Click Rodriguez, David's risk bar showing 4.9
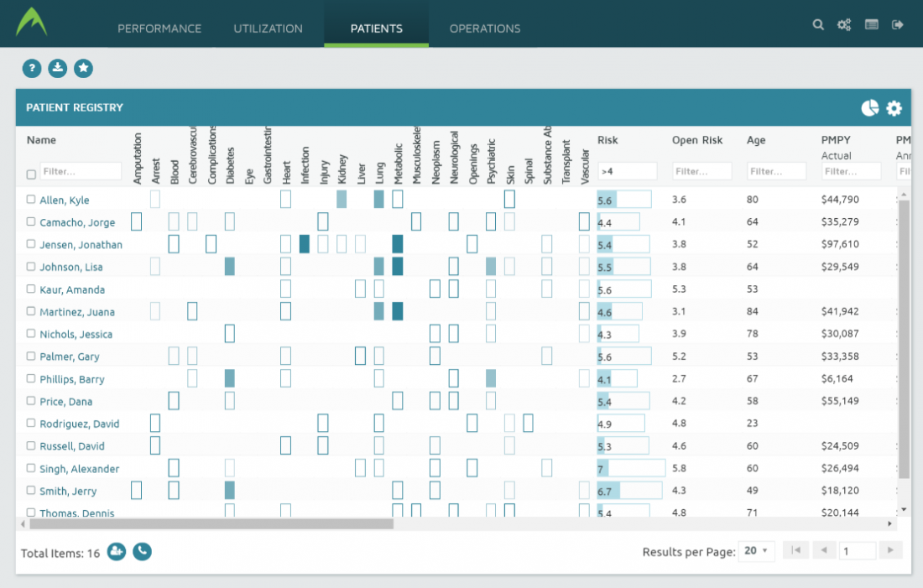The image size is (923, 588). (620, 424)
